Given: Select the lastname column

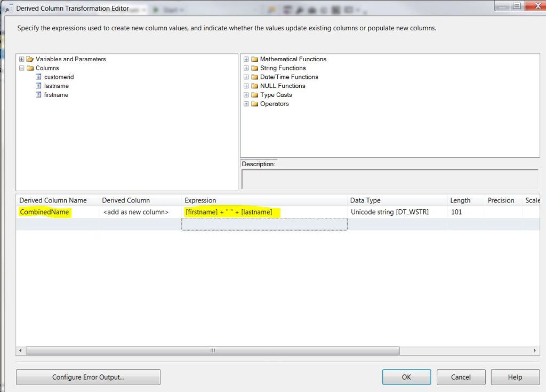Looking at the screenshot, I should pos(57,86).
